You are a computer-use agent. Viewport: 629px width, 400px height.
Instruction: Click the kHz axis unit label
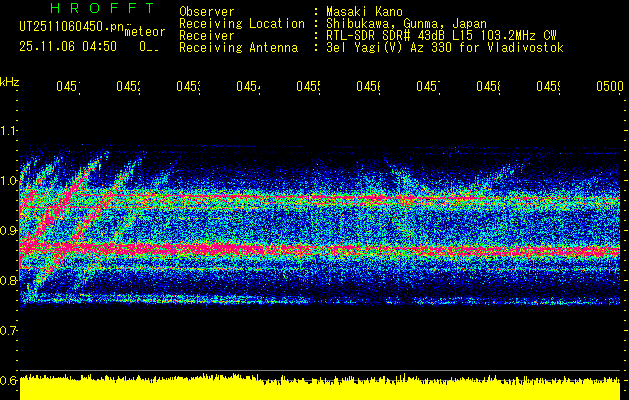pyautogui.click(x=9, y=83)
